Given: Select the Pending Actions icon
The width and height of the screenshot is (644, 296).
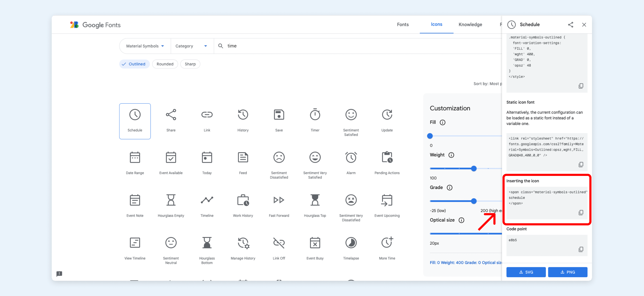Looking at the screenshot, I should [x=387, y=157].
